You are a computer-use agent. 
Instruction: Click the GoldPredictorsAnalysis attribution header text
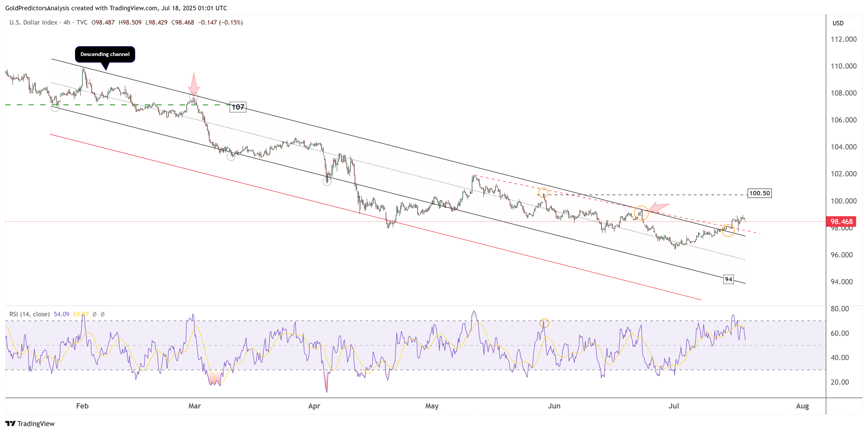tap(116, 8)
